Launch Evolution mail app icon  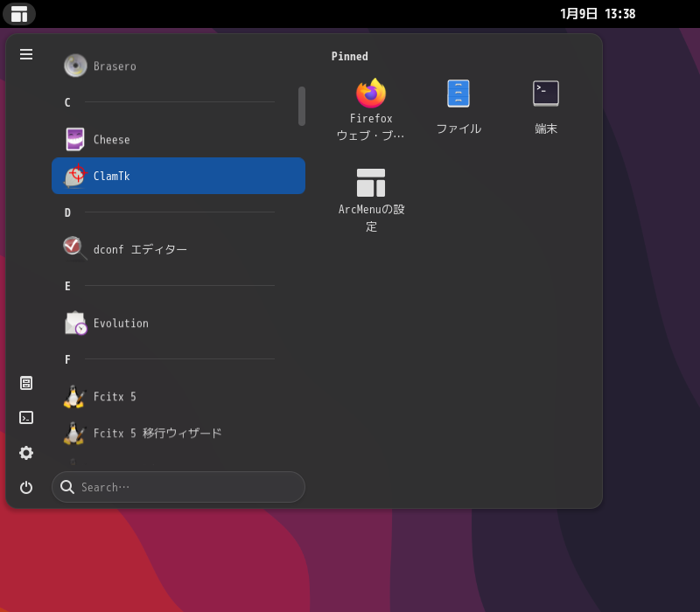tap(75, 323)
